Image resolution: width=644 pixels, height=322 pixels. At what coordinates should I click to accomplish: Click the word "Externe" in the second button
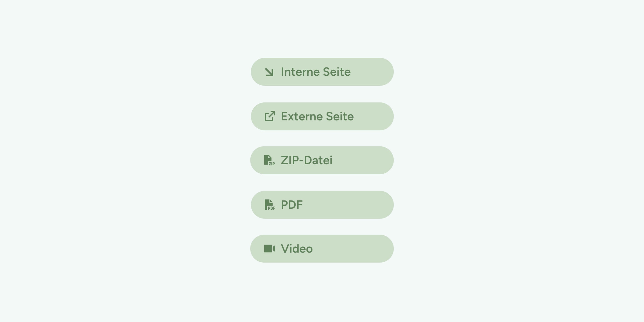pyautogui.click(x=302, y=116)
